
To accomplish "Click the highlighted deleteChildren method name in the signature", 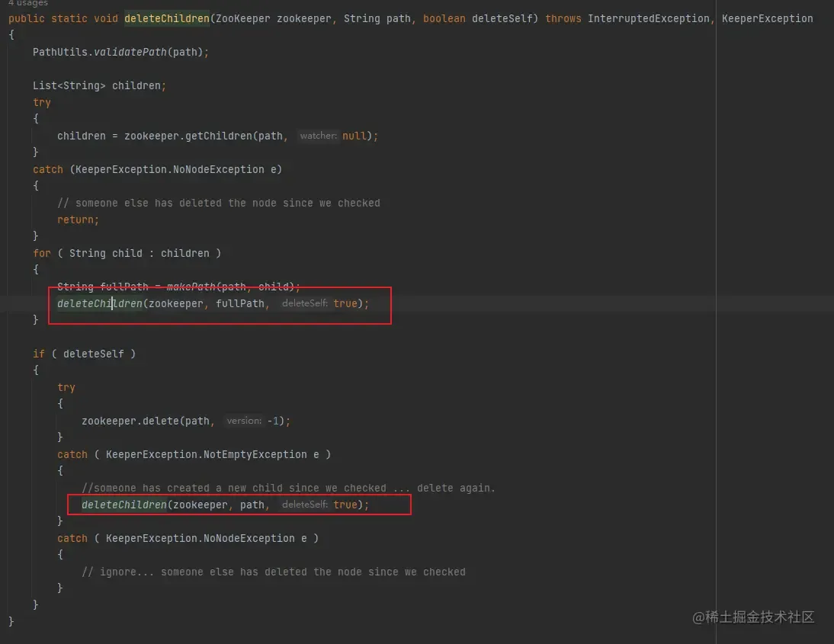I will coord(167,18).
